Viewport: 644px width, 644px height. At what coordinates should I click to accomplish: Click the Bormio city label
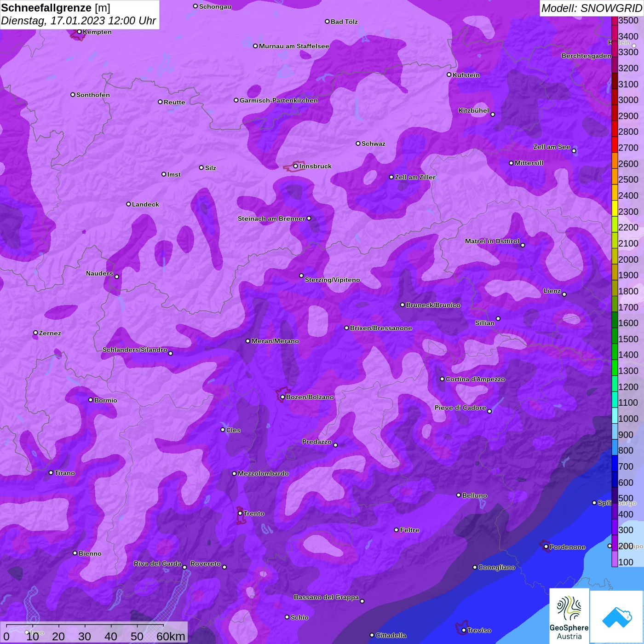(x=106, y=400)
